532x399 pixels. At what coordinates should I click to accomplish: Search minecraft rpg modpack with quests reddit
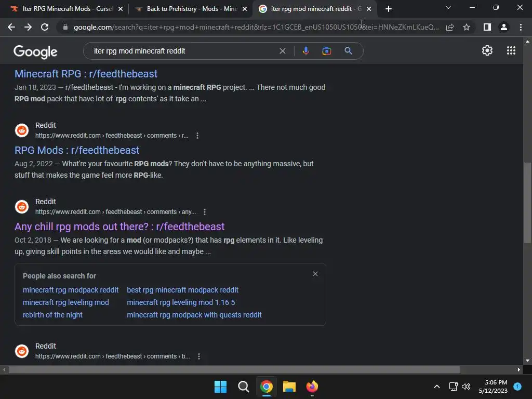(194, 315)
